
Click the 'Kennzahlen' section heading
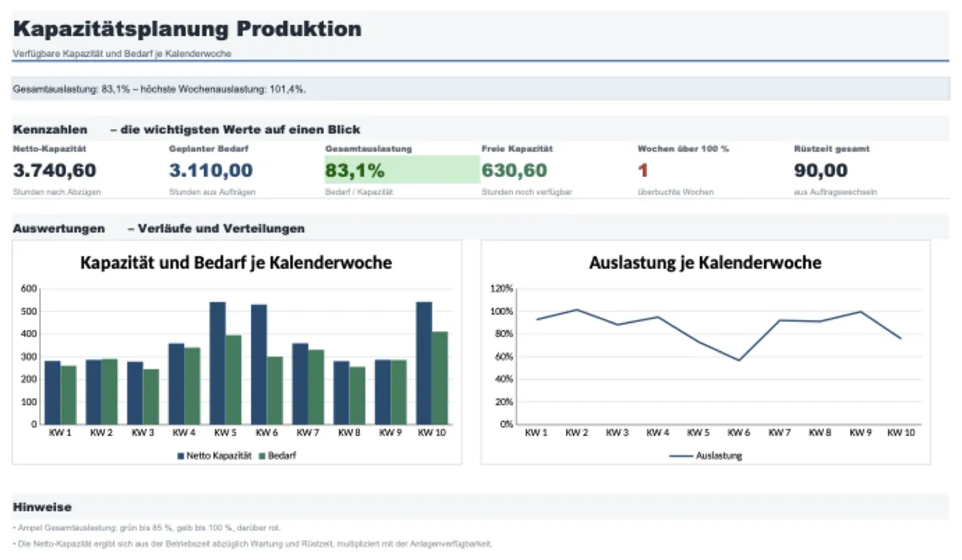coord(50,129)
